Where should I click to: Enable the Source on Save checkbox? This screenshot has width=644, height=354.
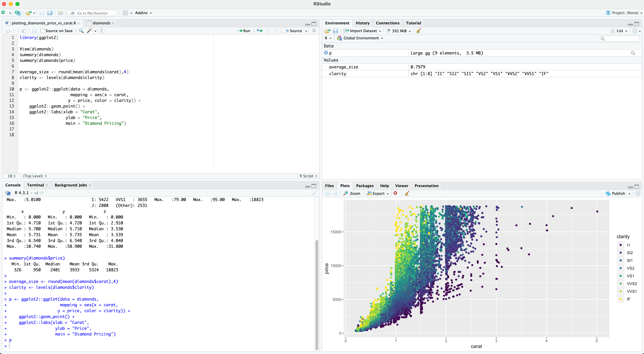pyautogui.click(x=43, y=31)
